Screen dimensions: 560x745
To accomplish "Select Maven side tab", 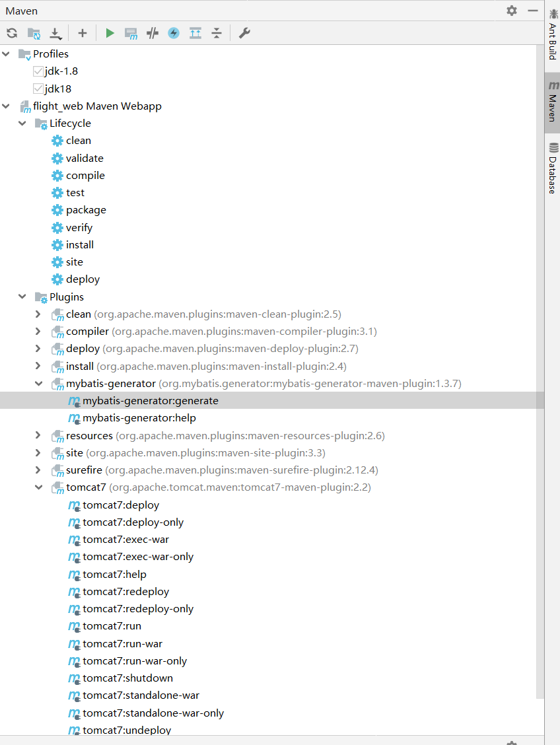I will point(552,102).
